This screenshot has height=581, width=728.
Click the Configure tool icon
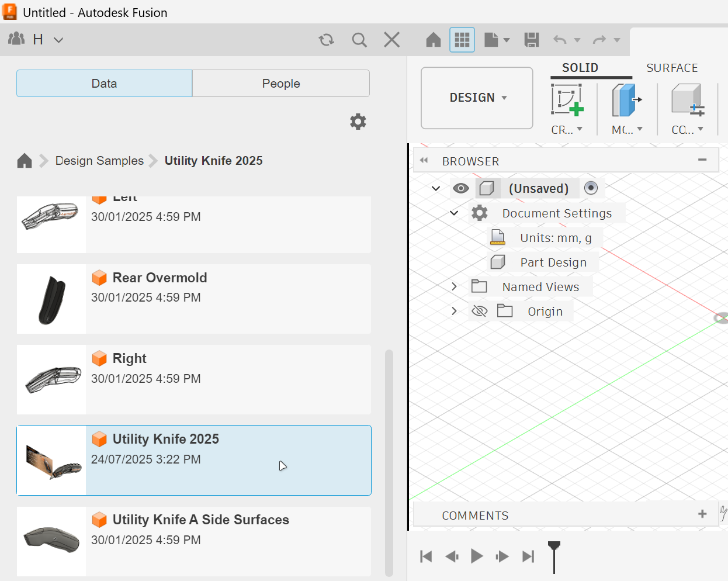tap(688, 100)
